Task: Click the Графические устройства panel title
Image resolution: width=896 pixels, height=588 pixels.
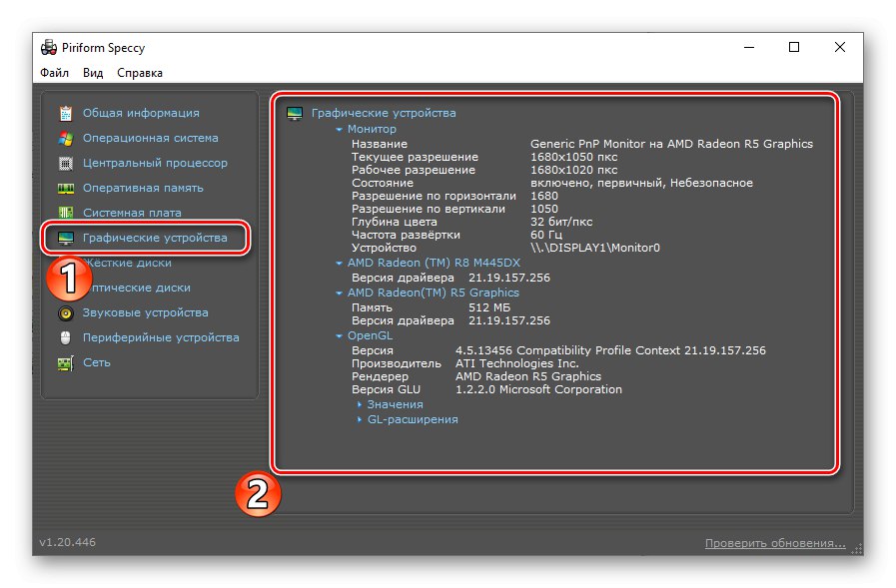Action: [384, 113]
